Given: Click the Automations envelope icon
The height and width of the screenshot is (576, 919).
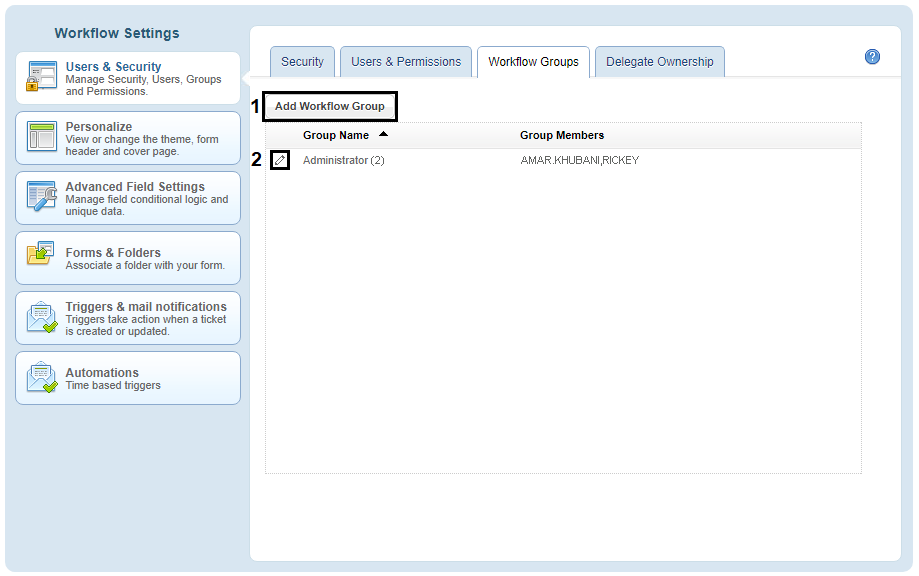Looking at the screenshot, I should tap(42, 377).
